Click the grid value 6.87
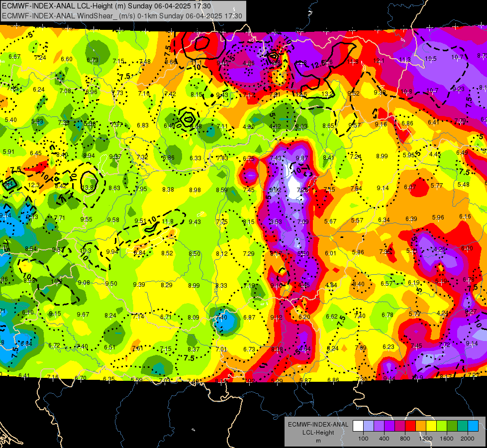The height and width of the screenshot is (448, 487). 249,318
